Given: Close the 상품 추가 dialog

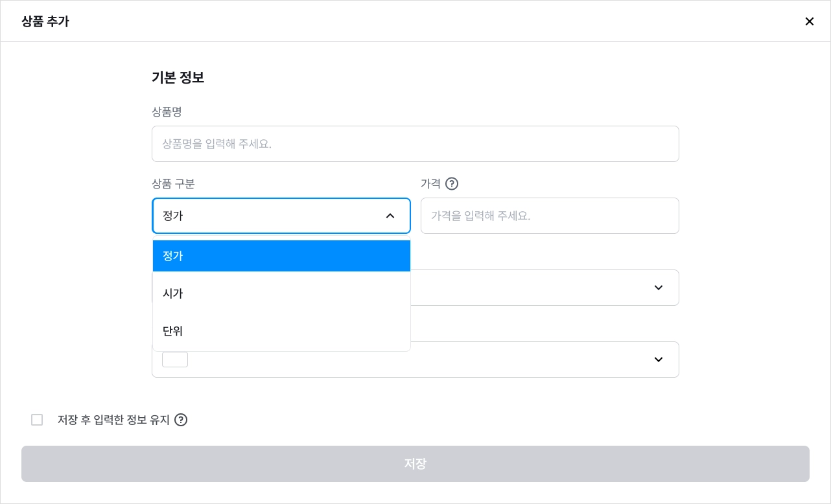Looking at the screenshot, I should click(x=809, y=21).
